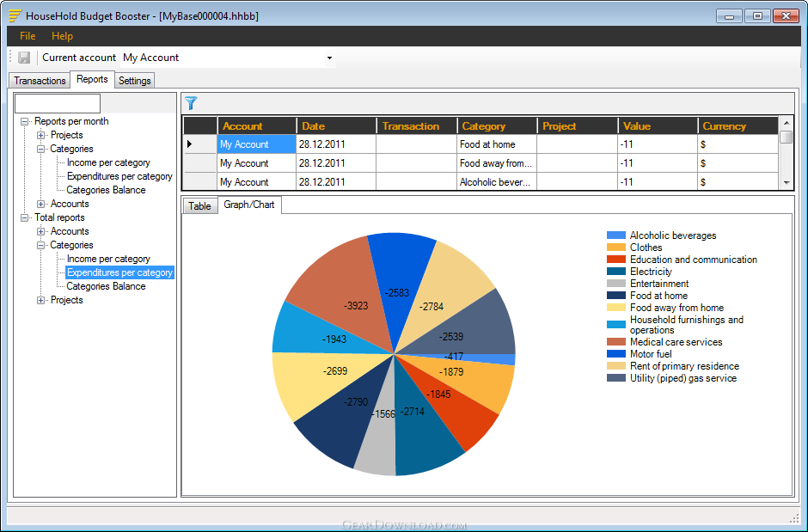The width and height of the screenshot is (808, 532).
Task: Click the Electricity legend color swatch
Action: (x=615, y=272)
